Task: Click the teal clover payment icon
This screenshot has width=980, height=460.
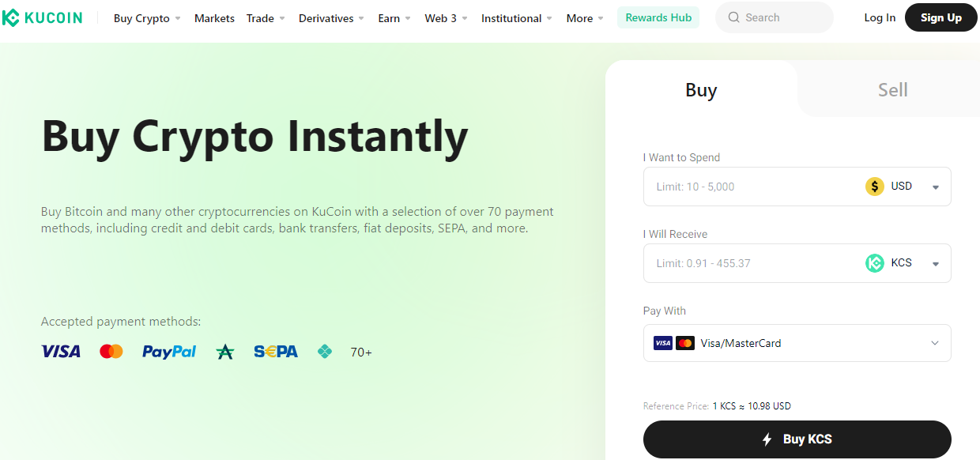Action: point(325,352)
